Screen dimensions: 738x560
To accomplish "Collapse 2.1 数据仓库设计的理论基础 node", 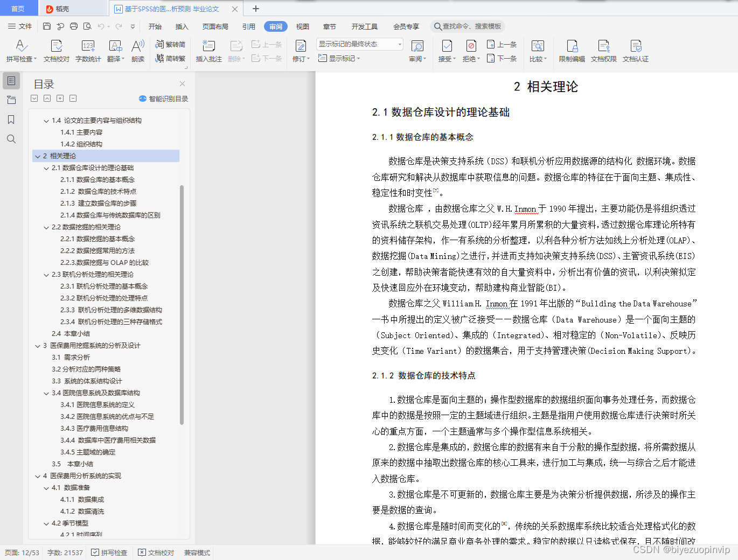I will point(46,168).
